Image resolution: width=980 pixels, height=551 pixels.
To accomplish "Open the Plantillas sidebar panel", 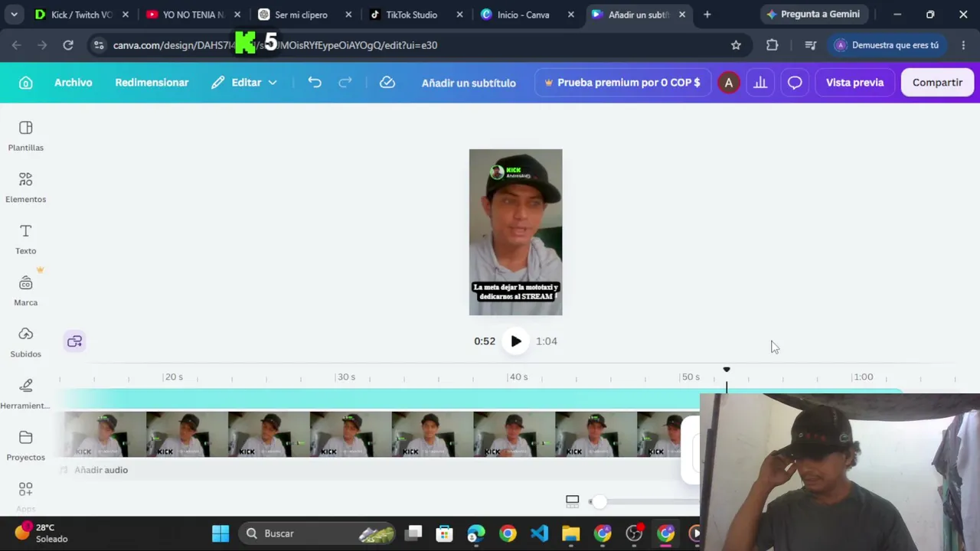I will tap(26, 135).
